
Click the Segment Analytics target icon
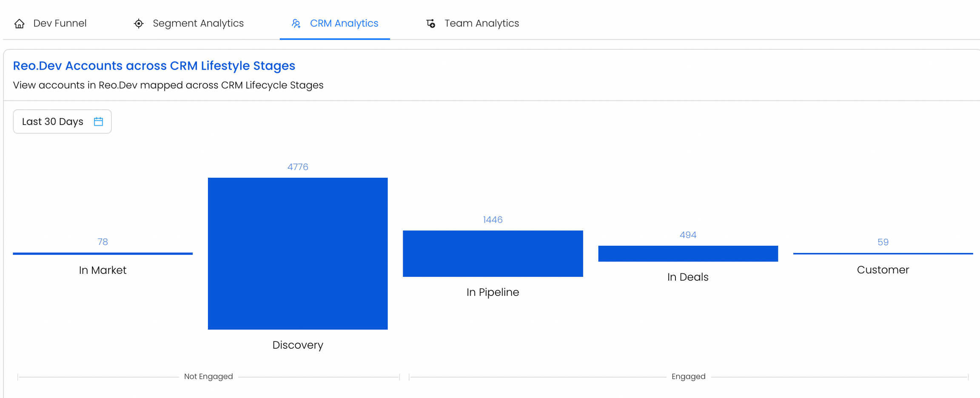[x=139, y=24]
